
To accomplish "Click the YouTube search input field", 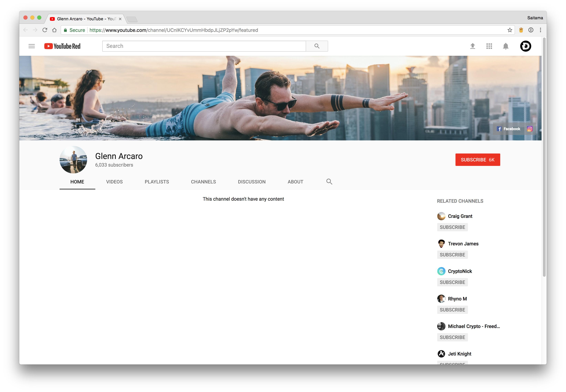I will [204, 46].
